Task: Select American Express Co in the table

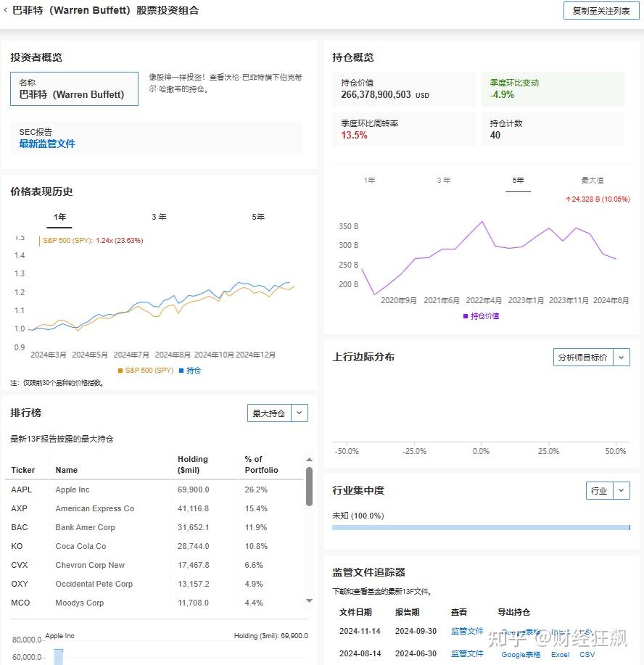Action: (94, 508)
